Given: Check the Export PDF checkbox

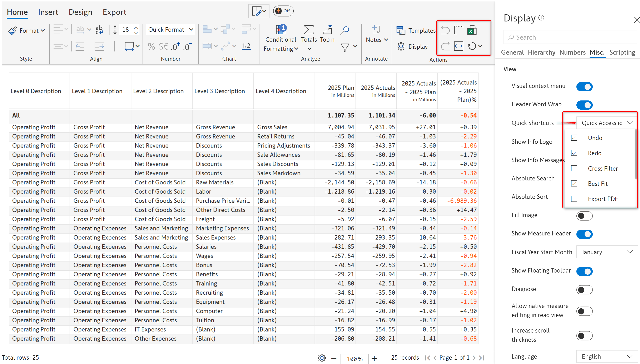Looking at the screenshot, I should (x=574, y=199).
